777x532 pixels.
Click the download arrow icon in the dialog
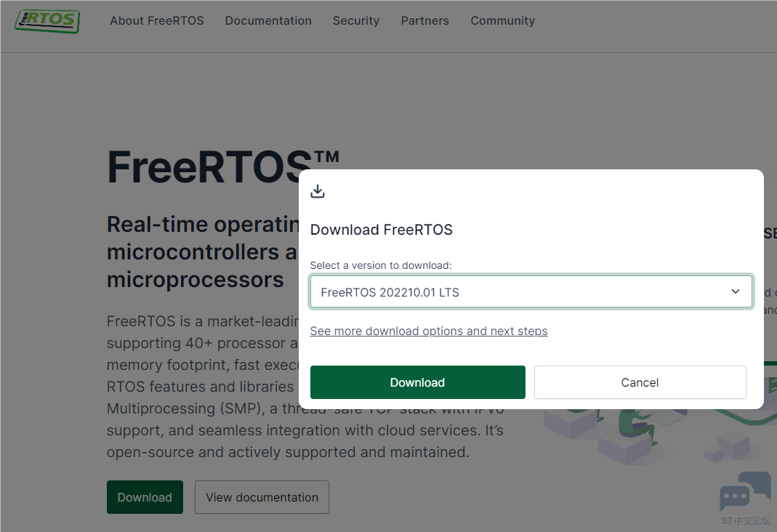pyautogui.click(x=318, y=191)
